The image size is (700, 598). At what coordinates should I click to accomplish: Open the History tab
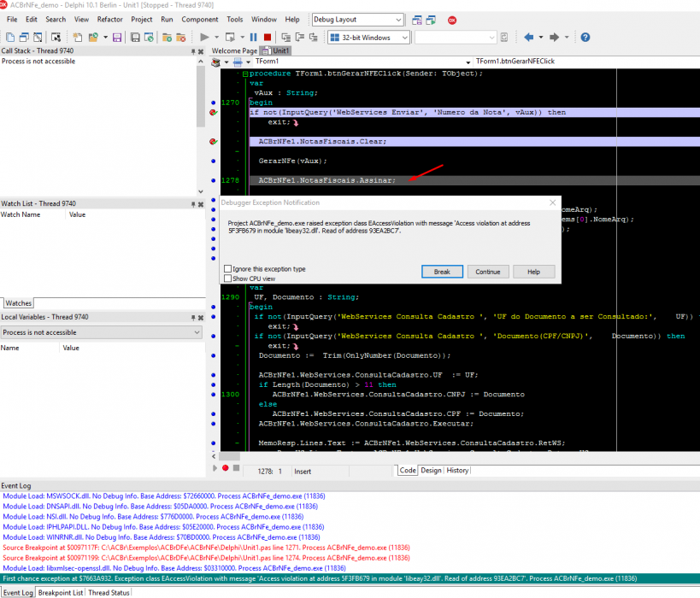[457, 471]
